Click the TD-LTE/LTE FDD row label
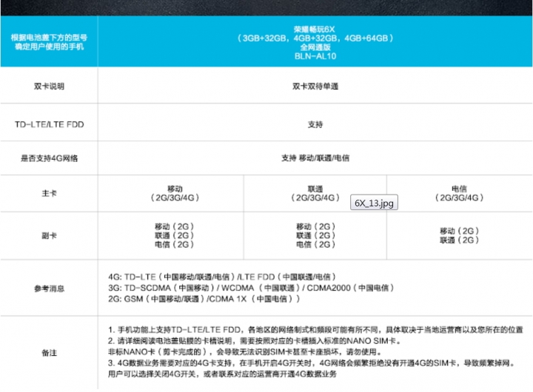The width and height of the screenshot is (533, 392). point(50,124)
